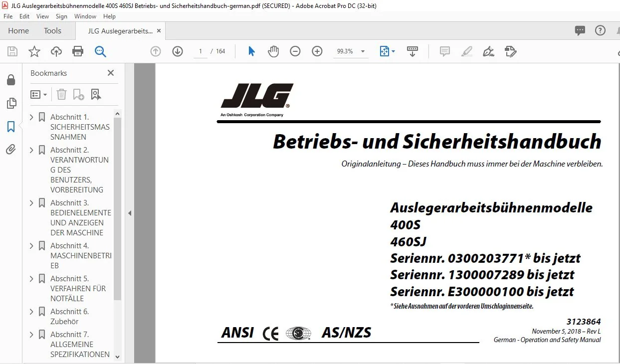Open Abschnitt 7. ALLGEMEINE SPEZIFIKATIONEN bookmark
The image size is (620, 364).
[80, 345]
